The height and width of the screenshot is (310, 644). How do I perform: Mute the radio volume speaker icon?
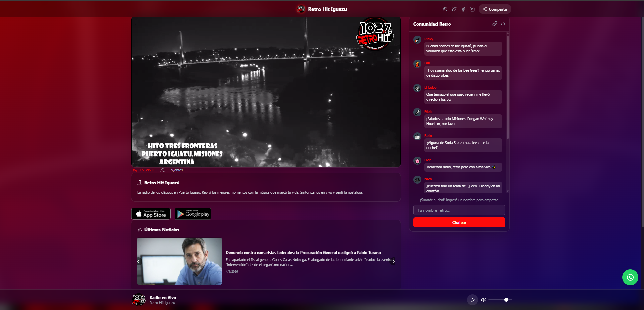484,300
